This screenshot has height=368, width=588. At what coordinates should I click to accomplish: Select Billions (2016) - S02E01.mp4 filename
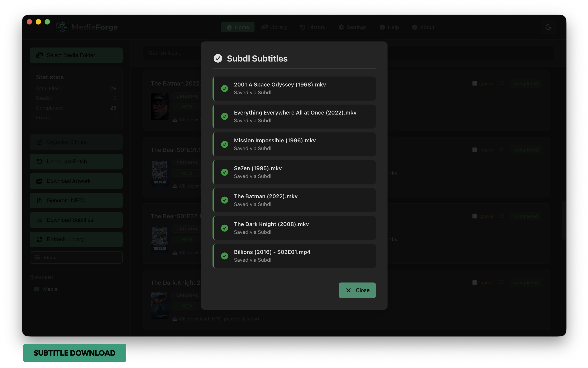272,252
